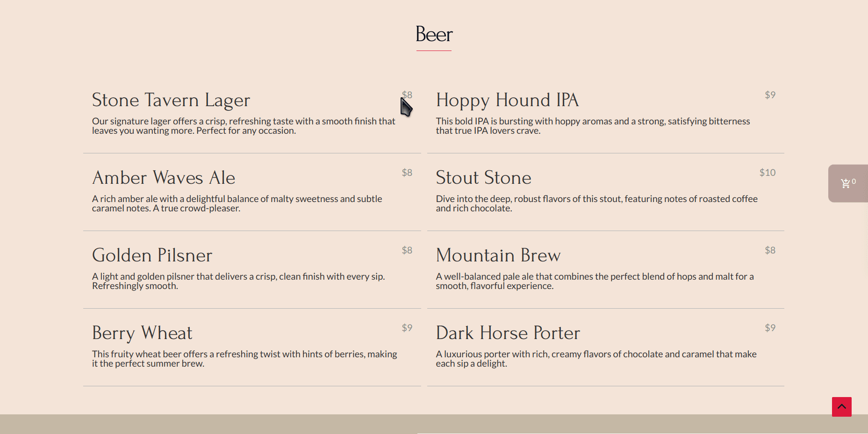Image resolution: width=868 pixels, height=434 pixels.
Task: Click the $8 price next to Golden Pilsner
Action: (x=407, y=250)
